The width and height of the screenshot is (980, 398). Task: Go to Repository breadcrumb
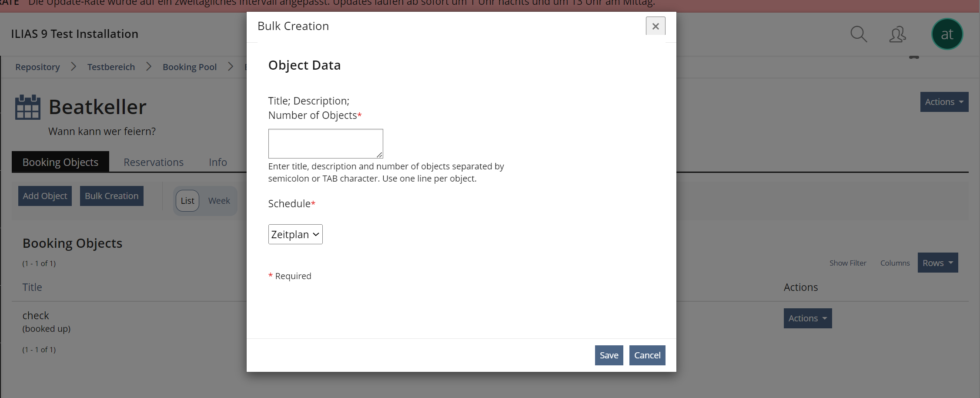tap(37, 67)
